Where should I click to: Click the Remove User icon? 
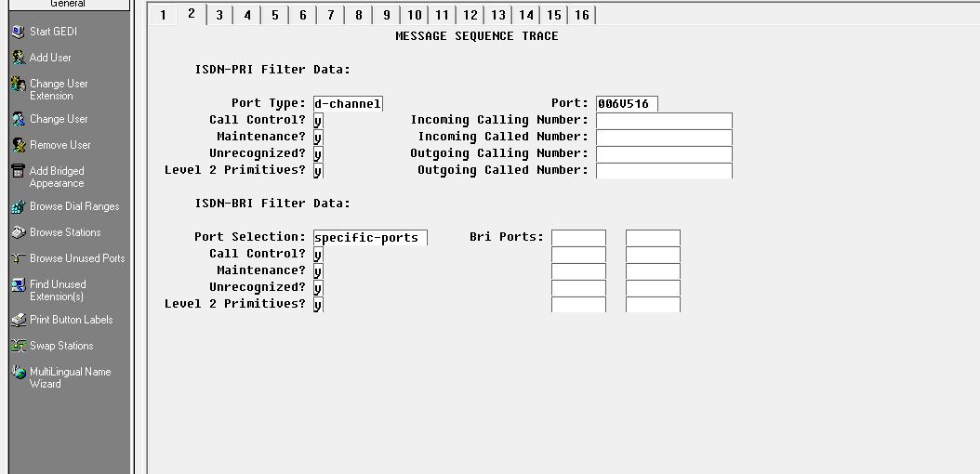[18, 145]
